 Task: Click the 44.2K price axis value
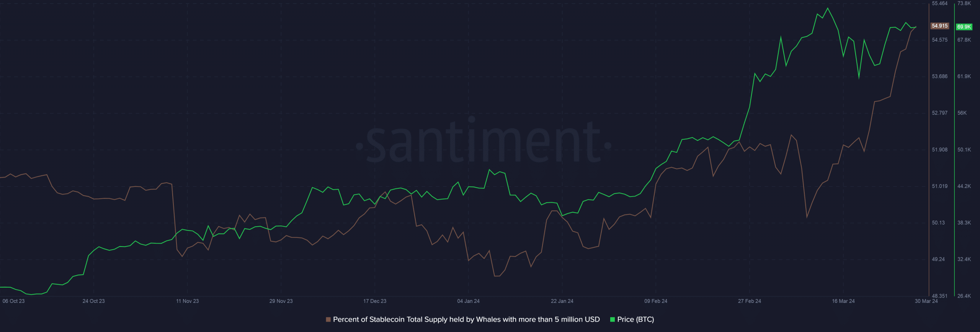coord(964,186)
